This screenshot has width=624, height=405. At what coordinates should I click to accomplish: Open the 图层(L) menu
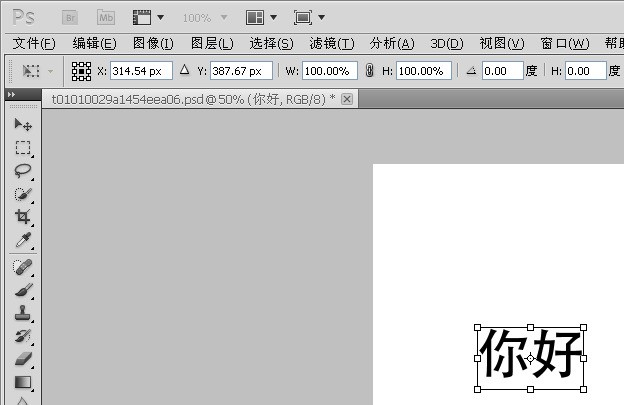click(212, 43)
